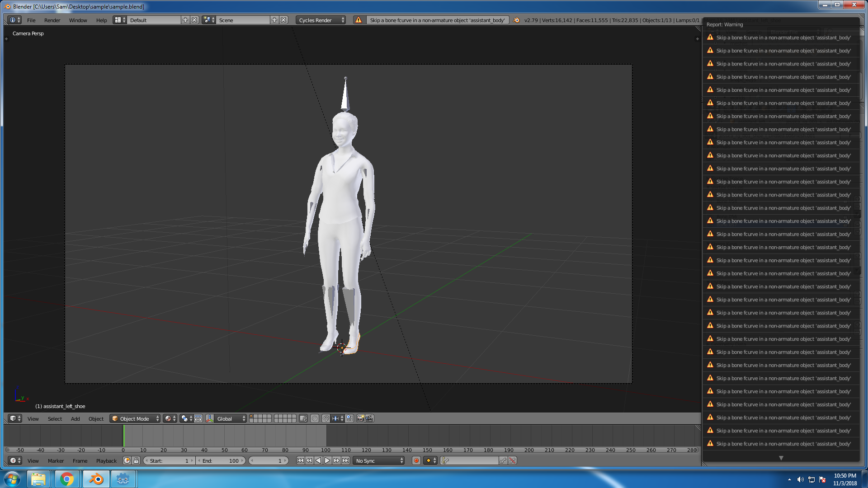The image size is (868, 488).
Task: Open the render OpenGL camera icon
Action: (360, 418)
